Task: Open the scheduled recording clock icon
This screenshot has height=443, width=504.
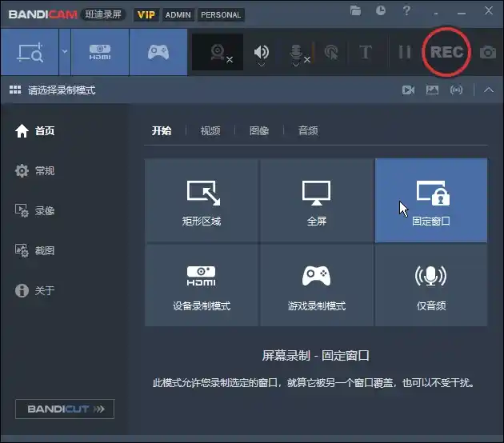Action: point(381,10)
